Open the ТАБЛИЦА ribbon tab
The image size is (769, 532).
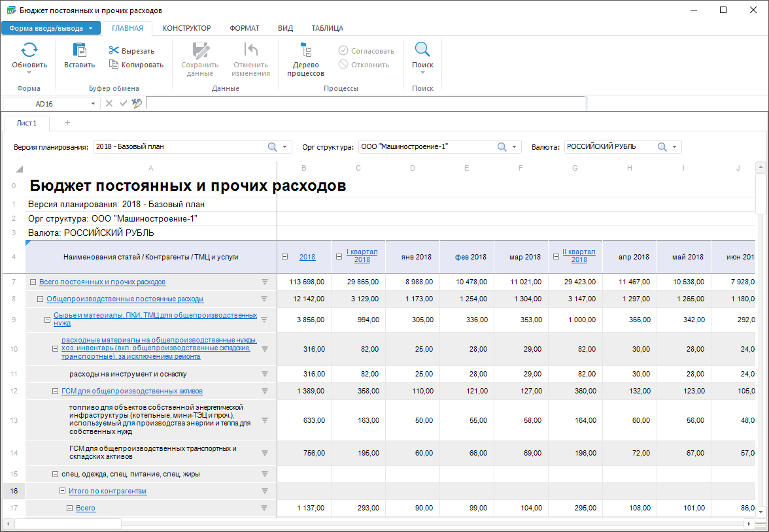(327, 28)
